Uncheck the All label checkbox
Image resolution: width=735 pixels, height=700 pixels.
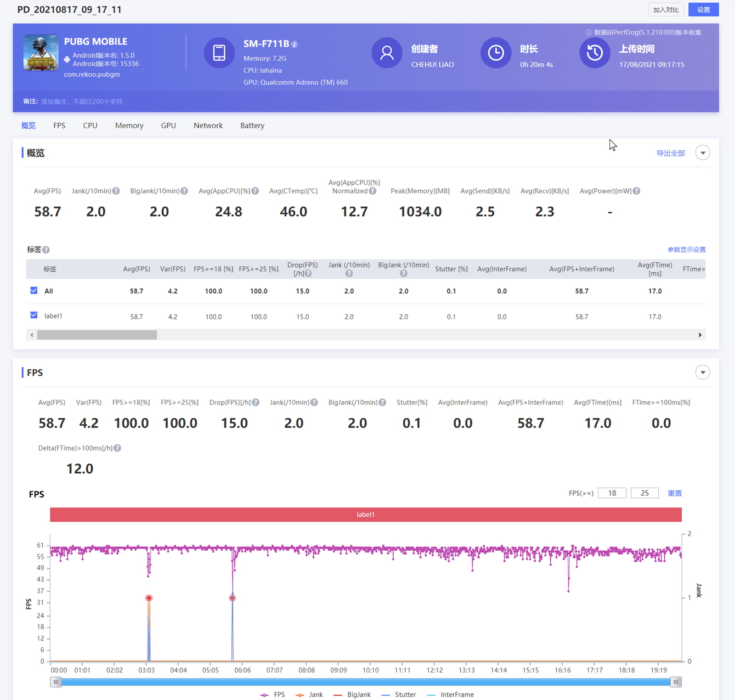click(x=34, y=291)
